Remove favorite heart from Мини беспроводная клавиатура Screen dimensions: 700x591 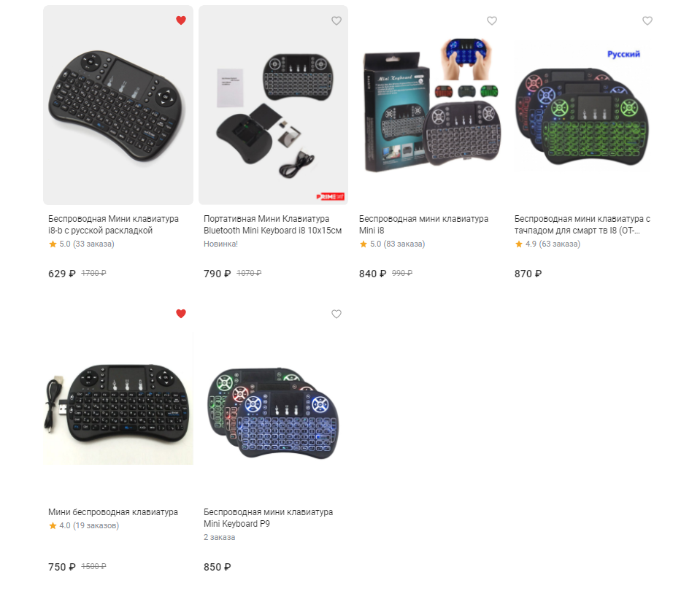click(x=181, y=314)
